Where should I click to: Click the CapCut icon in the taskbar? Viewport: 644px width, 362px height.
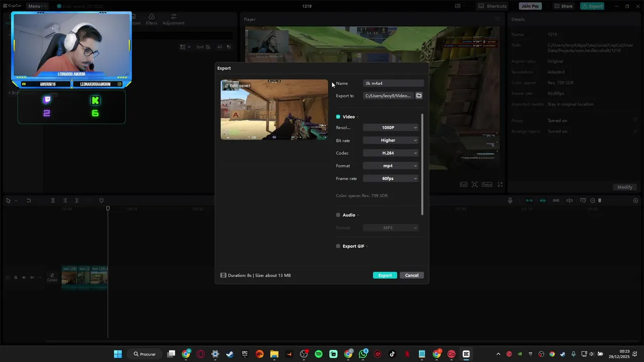(466, 354)
